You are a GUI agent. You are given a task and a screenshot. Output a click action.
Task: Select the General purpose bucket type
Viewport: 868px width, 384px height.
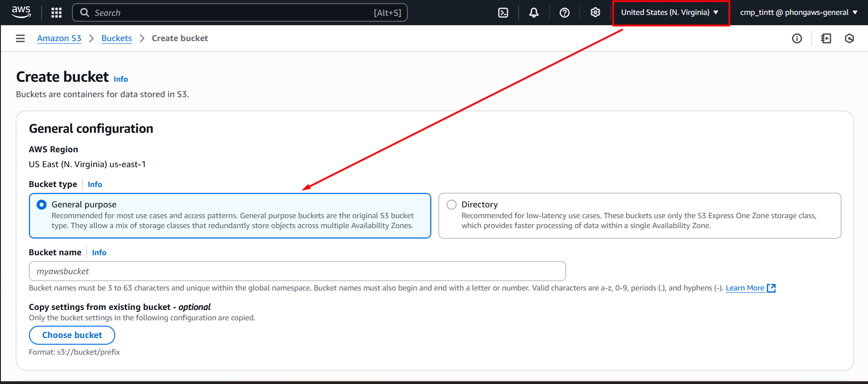(x=42, y=205)
